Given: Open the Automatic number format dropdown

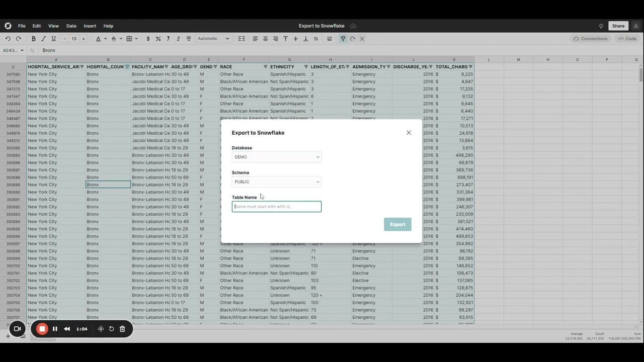Looking at the screenshot, I should point(213,39).
